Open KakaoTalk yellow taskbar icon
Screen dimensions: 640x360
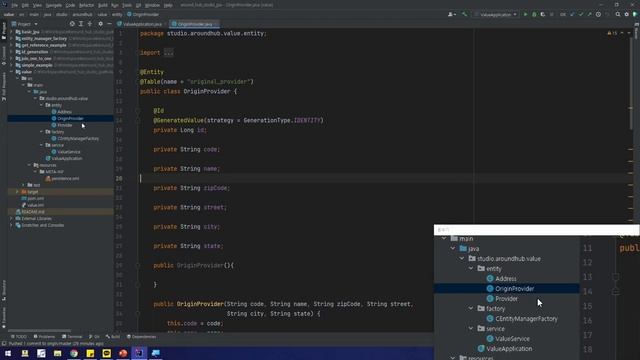tap(107, 353)
